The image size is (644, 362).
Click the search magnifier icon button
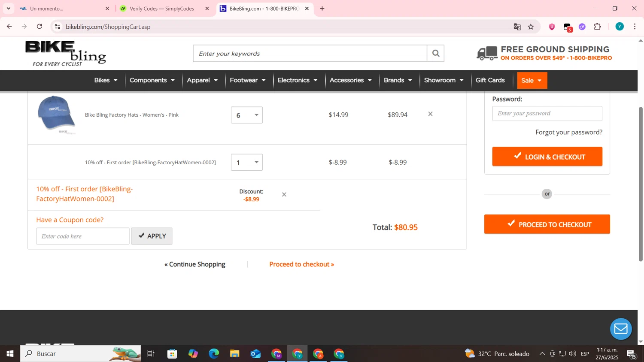(435, 53)
